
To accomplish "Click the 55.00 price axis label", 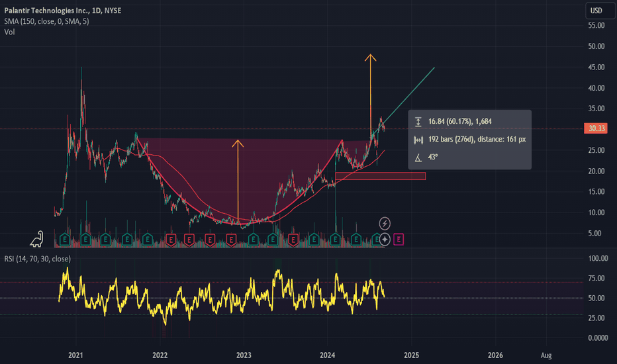I will click(596, 26).
